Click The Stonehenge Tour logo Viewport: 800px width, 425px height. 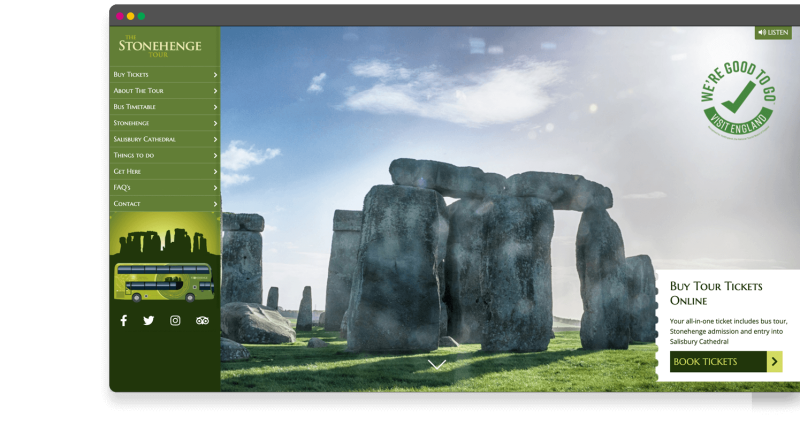(160, 46)
